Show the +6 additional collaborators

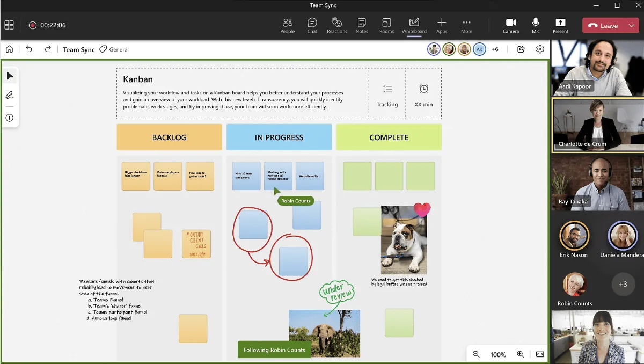(495, 49)
